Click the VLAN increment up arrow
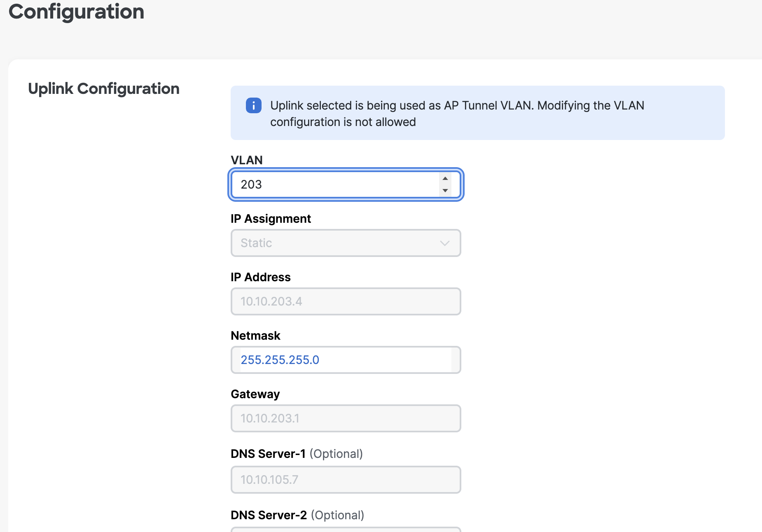Screen dimensions: 762x532 (x=445, y=178)
